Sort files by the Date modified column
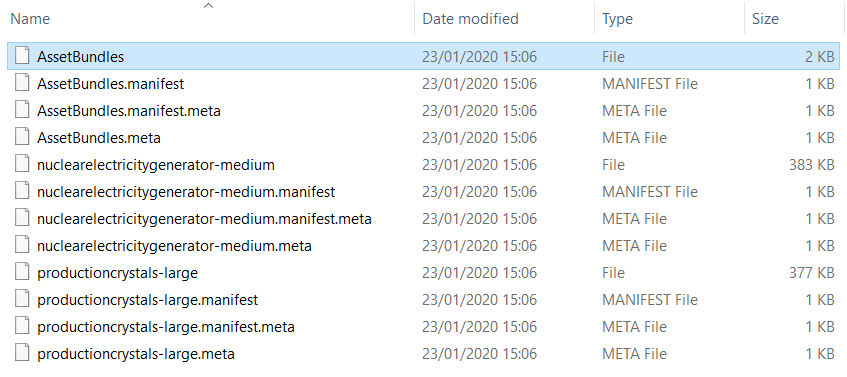847x377 pixels. pyautogui.click(x=470, y=19)
